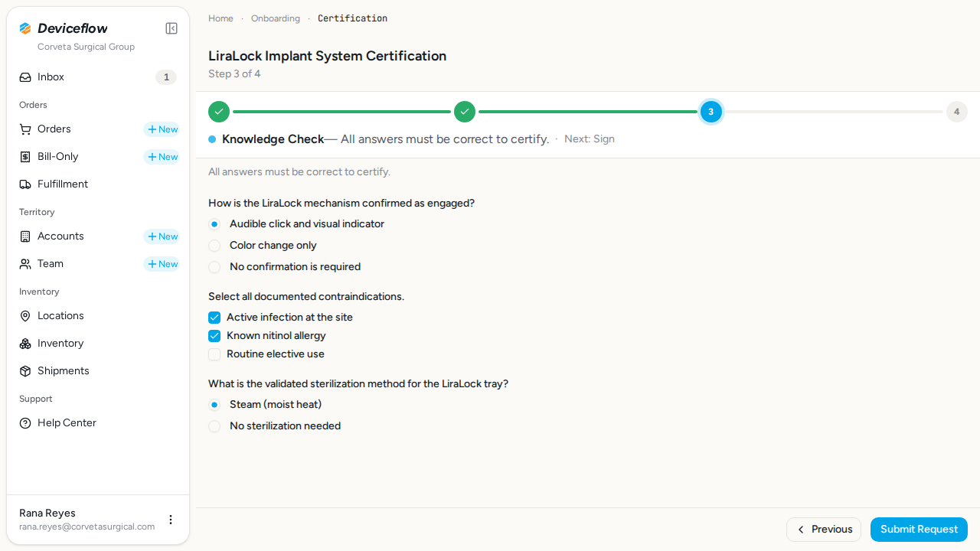Jump to step 4 circle

click(x=956, y=112)
